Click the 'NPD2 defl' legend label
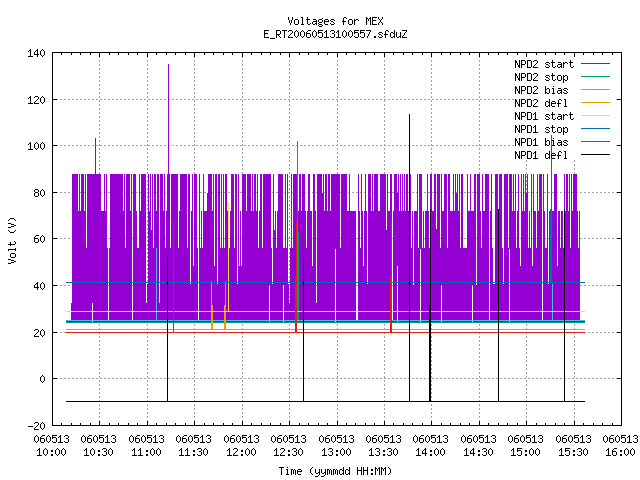This screenshot has width=640, height=480. pos(541,103)
